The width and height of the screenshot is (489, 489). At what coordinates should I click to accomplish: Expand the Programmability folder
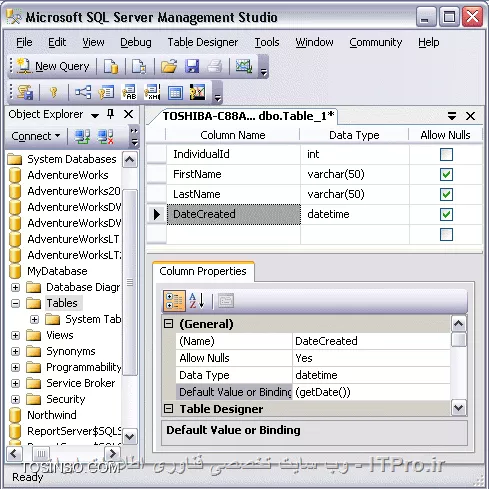(x=16, y=367)
